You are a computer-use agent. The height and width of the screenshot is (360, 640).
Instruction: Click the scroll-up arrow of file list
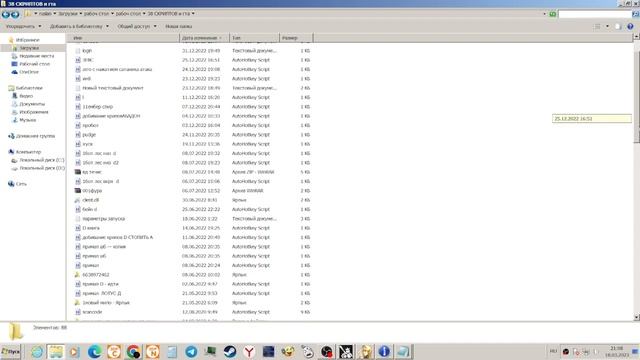click(x=636, y=37)
